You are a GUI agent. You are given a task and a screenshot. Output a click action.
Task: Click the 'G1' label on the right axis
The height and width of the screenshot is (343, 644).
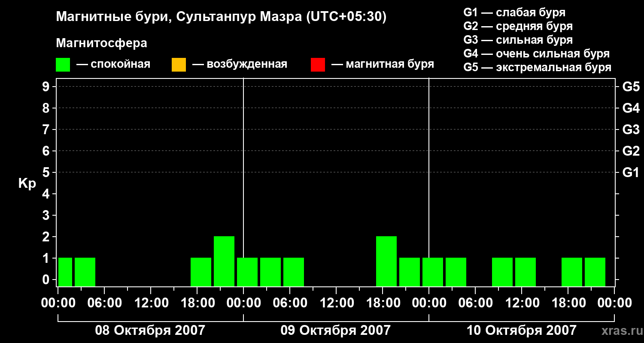[631, 172]
